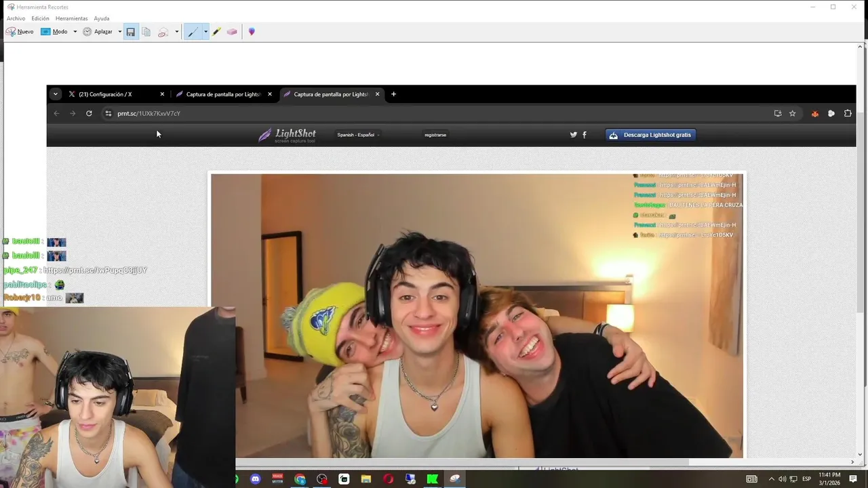Click the site information icon in address bar
Image resolution: width=868 pixels, height=488 pixels.
108,113
